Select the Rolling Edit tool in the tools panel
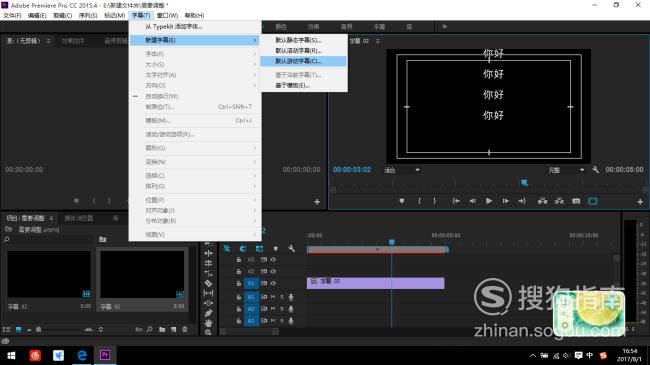650x365 pixels. click(208, 263)
